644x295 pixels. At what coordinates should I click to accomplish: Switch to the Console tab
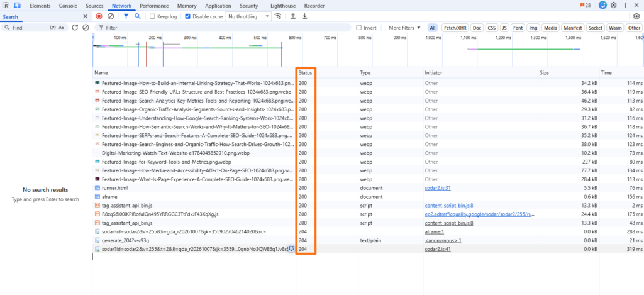point(68,6)
